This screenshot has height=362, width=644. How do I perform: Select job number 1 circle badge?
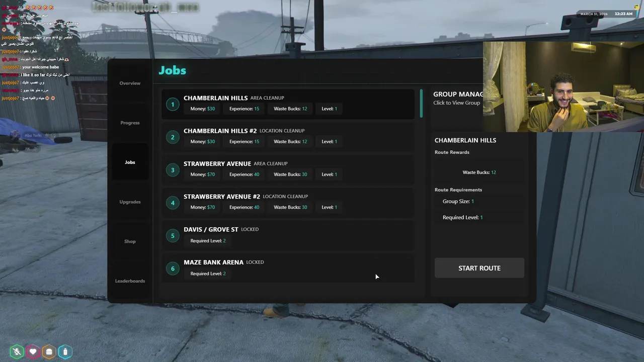click(x=173, y=104)
